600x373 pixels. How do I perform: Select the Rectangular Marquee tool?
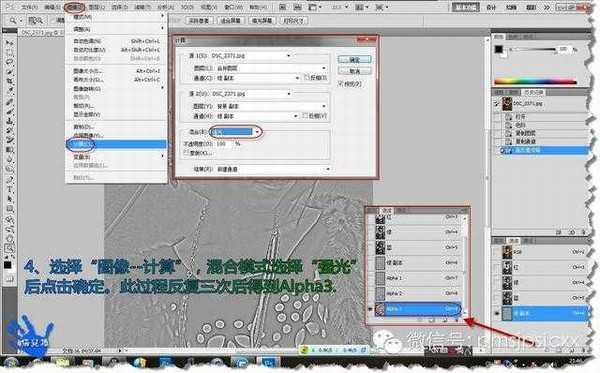pyautogui.click(x=9, y=52)
